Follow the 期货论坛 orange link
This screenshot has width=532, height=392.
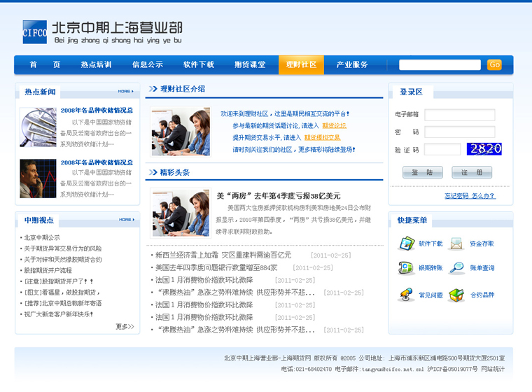pos(334,126)
